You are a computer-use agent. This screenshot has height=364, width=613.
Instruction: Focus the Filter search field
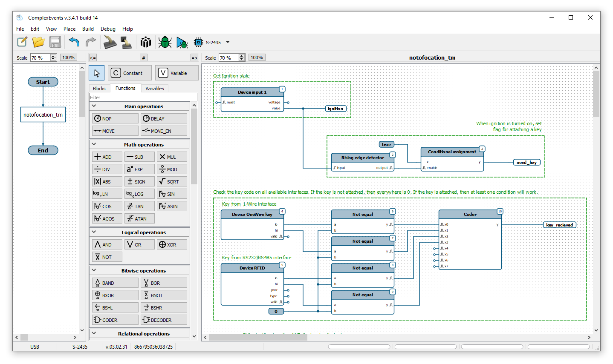[x=143, y=97]
